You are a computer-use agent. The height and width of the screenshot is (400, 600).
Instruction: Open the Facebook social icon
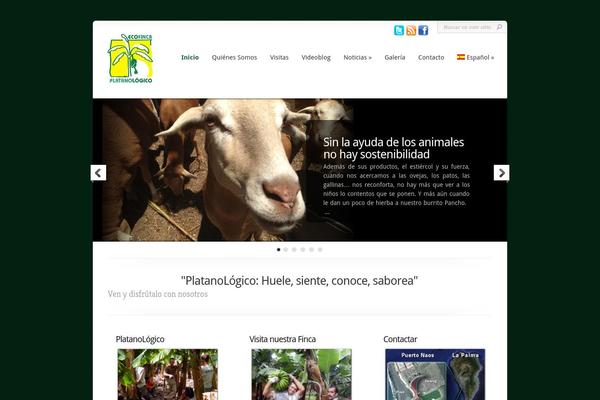click(x=423, y=30)
